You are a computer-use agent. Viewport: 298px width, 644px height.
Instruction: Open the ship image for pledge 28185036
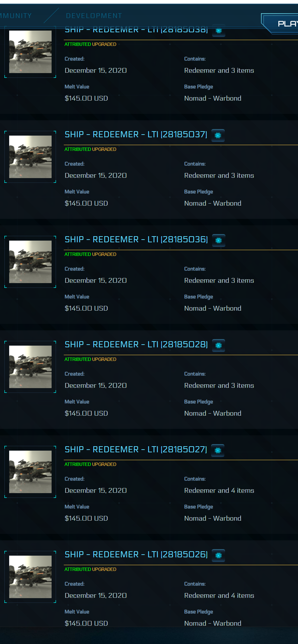(30, 262)
